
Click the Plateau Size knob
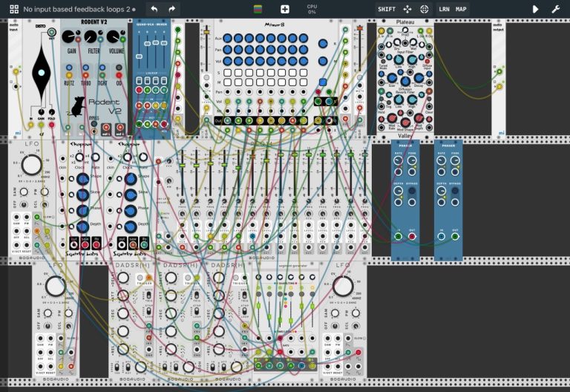392,77
